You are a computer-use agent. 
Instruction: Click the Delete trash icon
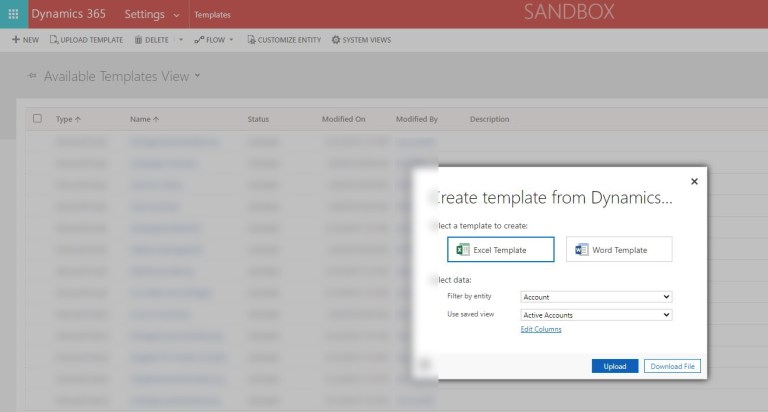tap(139, 40)
